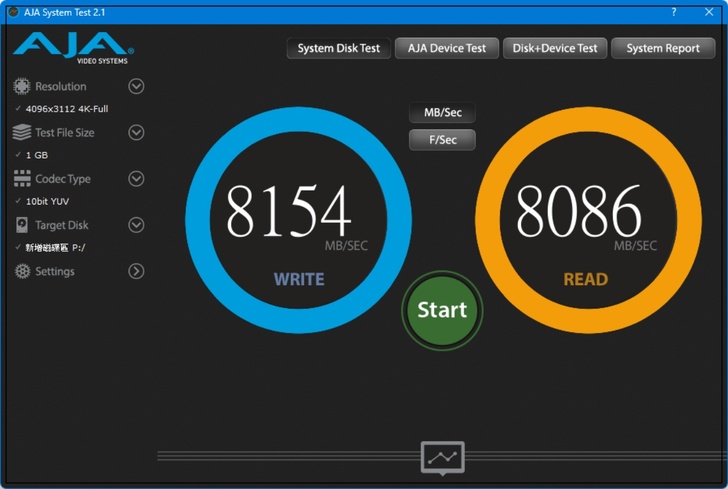728x489 pixels.
Task: Click the Test File Size stack icon
Action: coord(22,132)
